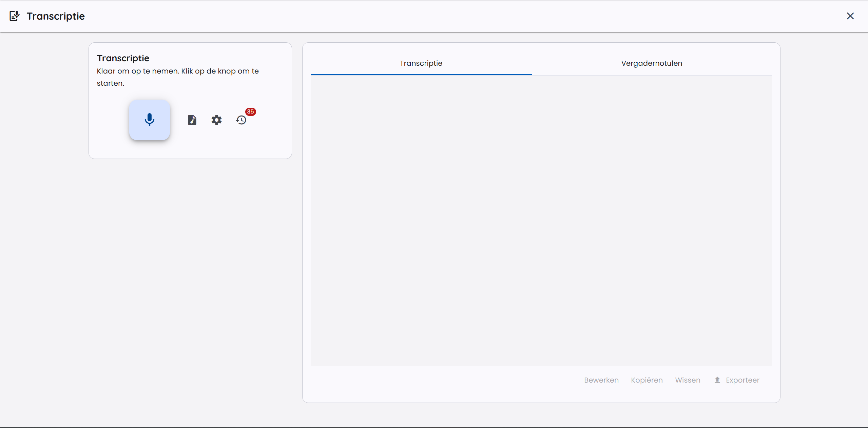Click the blue microphone square to begin capture

tap(150, 120)
